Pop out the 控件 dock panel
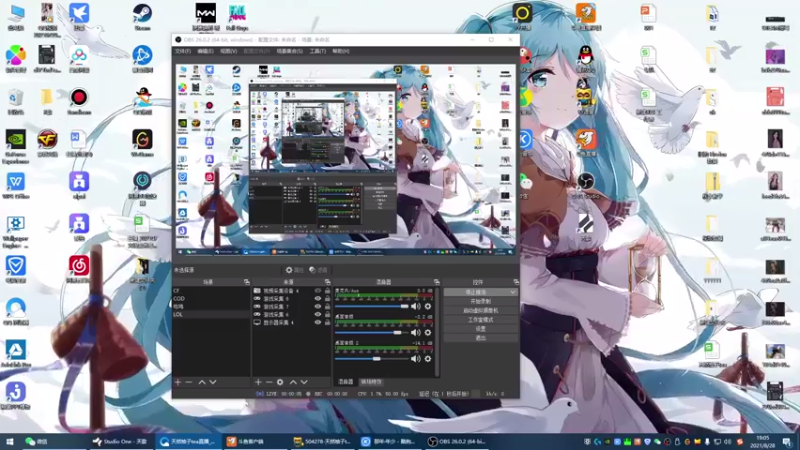Screen dimensions: 800x450 coord(516,282)
